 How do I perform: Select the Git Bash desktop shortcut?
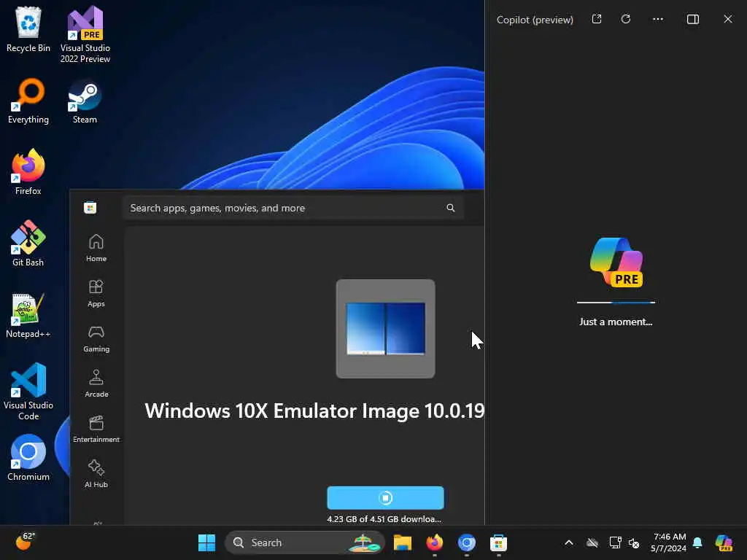pos(28,244)
